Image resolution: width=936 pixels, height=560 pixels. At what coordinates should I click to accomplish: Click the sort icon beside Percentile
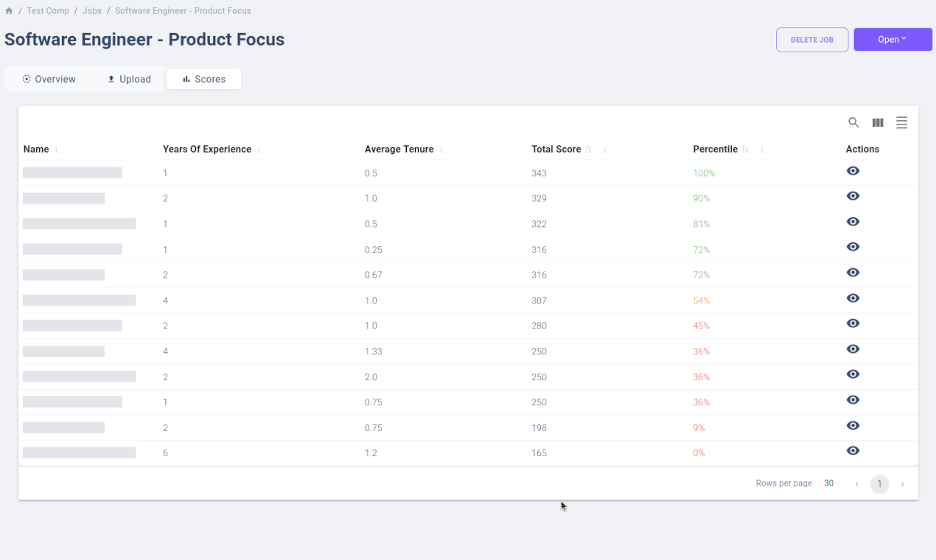[745, 150]
